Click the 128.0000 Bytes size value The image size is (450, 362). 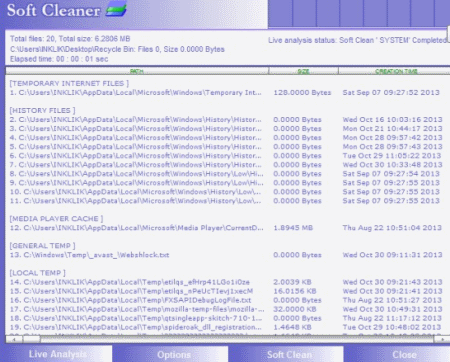point(302,93)
